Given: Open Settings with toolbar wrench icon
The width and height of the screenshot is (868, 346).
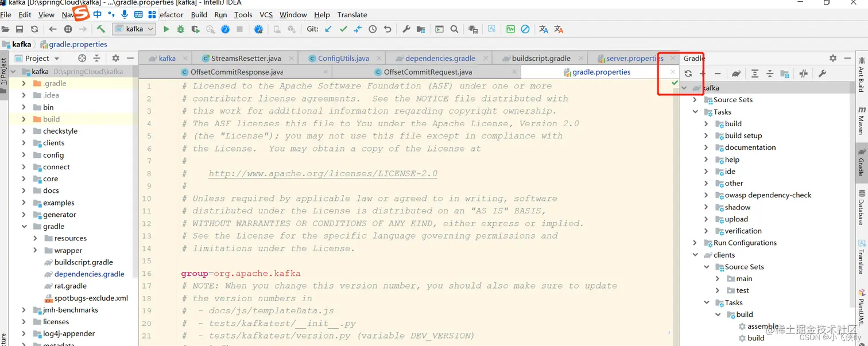Looking at the screenshot, I should tap(406, 29).
